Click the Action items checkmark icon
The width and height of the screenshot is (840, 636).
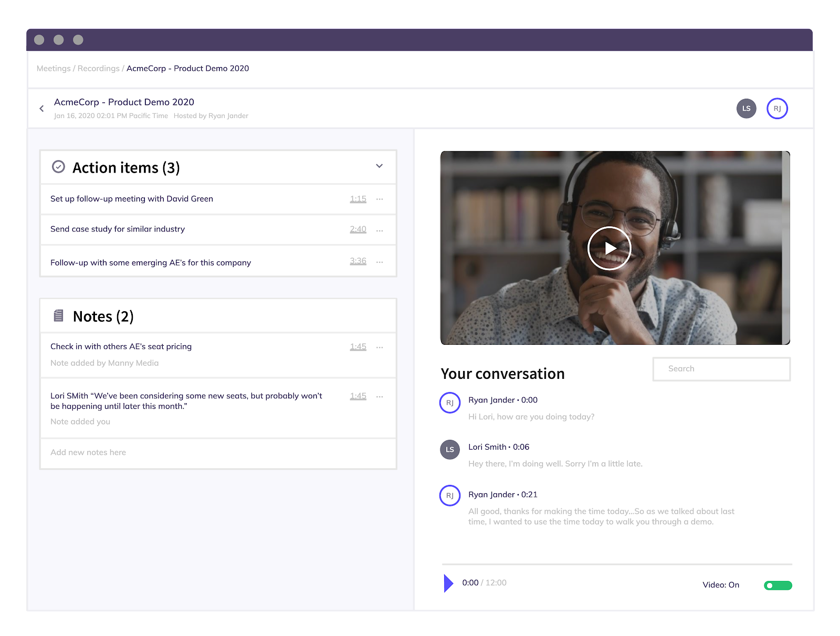(x=58, y=167)
